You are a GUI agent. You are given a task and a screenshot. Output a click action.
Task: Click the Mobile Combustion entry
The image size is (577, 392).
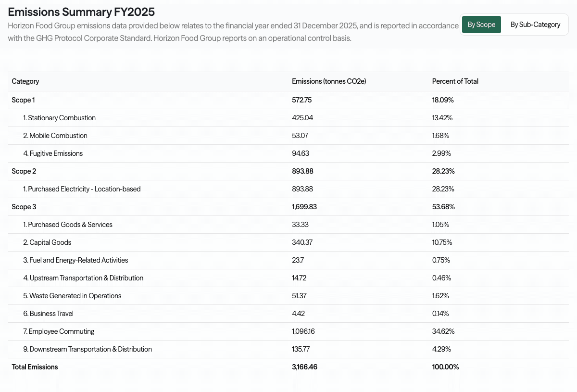coord(55,135)
